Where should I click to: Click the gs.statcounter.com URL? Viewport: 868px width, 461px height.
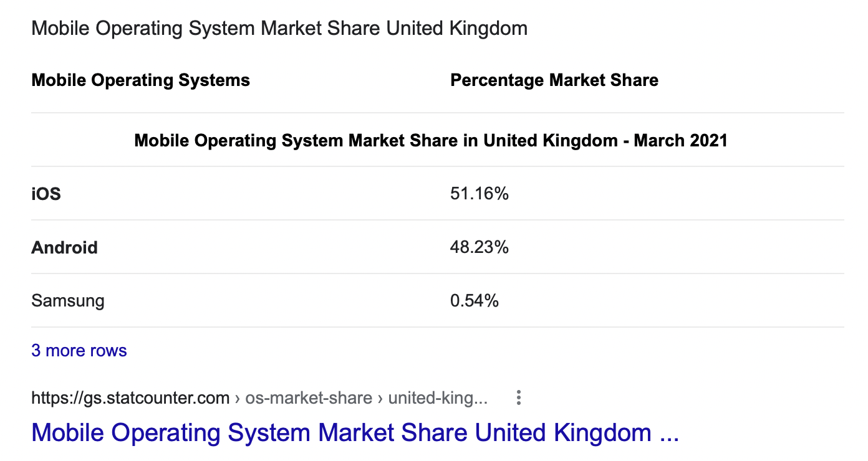click(x=130, y=398)
